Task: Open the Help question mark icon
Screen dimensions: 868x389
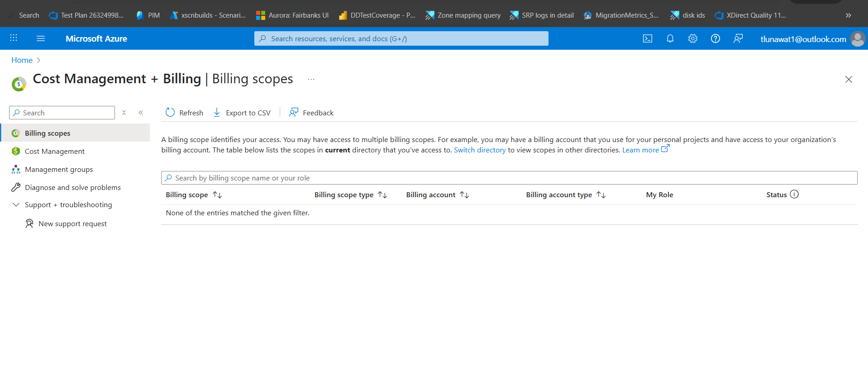Action: point(715,38)
